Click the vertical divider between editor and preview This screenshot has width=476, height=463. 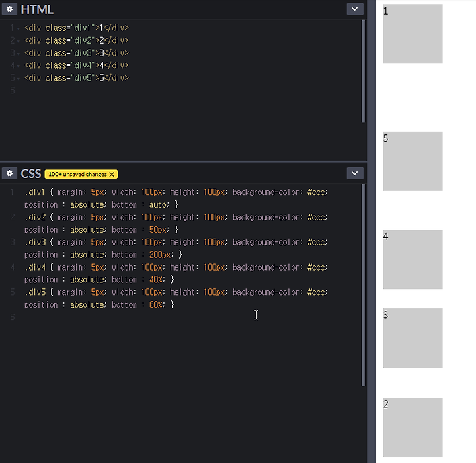coord(371,232)
